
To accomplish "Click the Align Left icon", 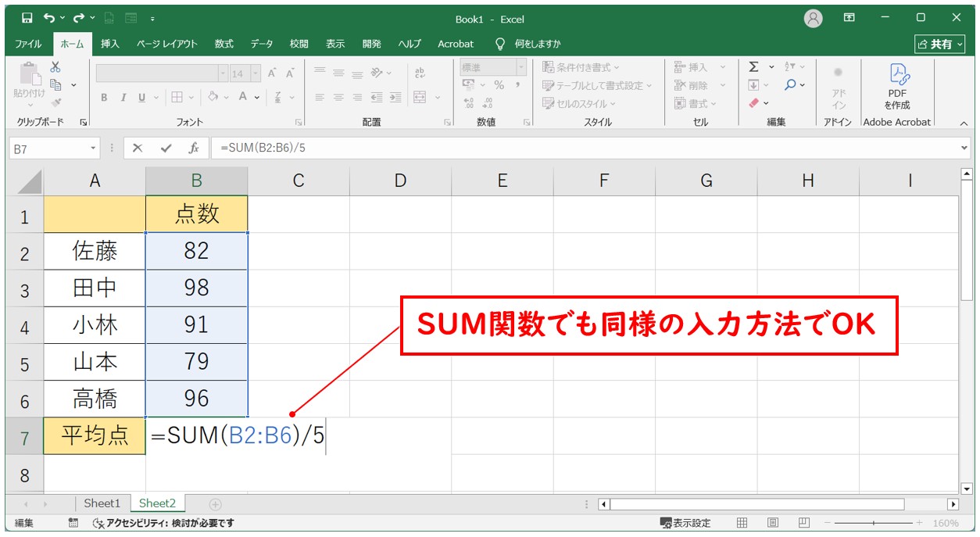I will 320,98.
